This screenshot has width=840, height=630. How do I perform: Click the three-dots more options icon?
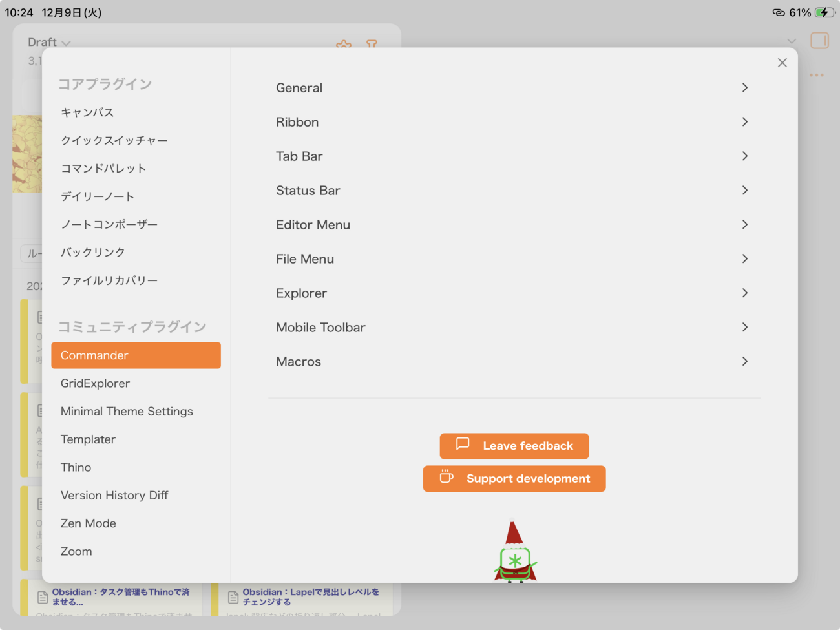click(817, 75)
